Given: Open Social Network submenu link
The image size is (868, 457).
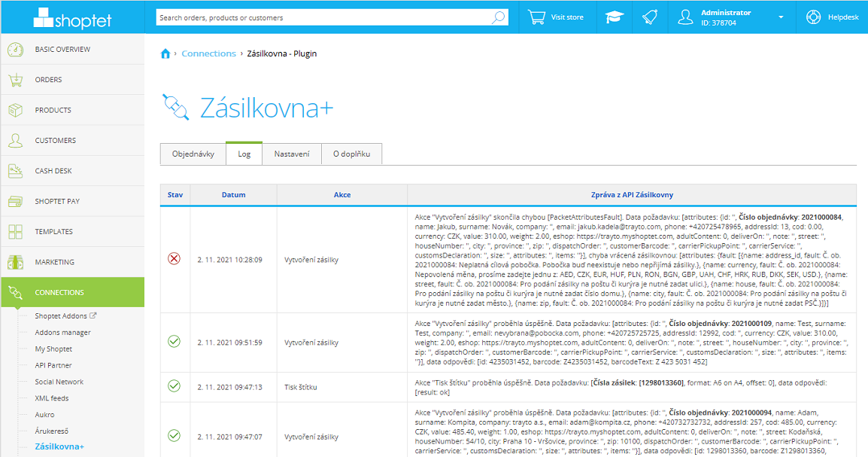Looking at the screenshot, I should [x=59, y=382].
